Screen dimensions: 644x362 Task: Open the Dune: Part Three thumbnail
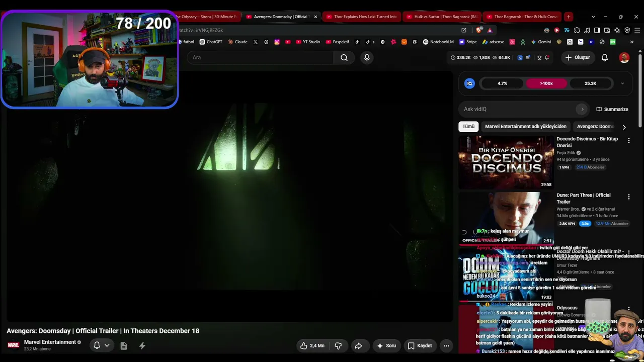pyautogui.click(x=506, y=219)
